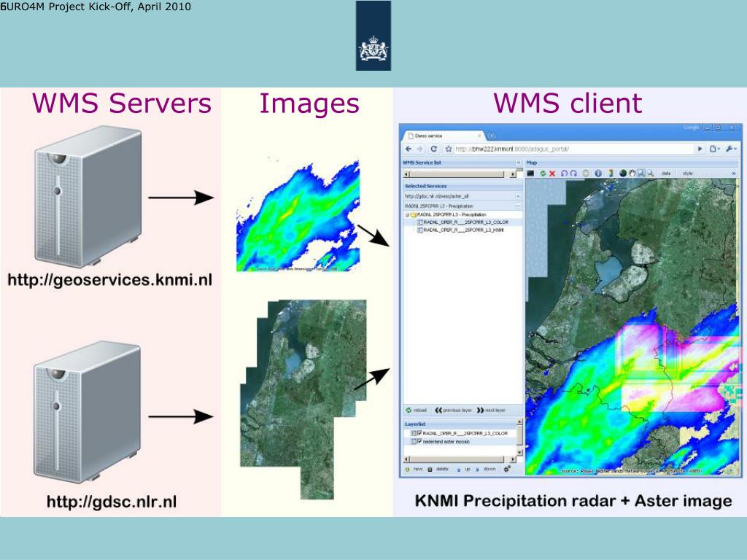Click the browser address bar
The width and height of the screenshot is (747, 560).
573,149
